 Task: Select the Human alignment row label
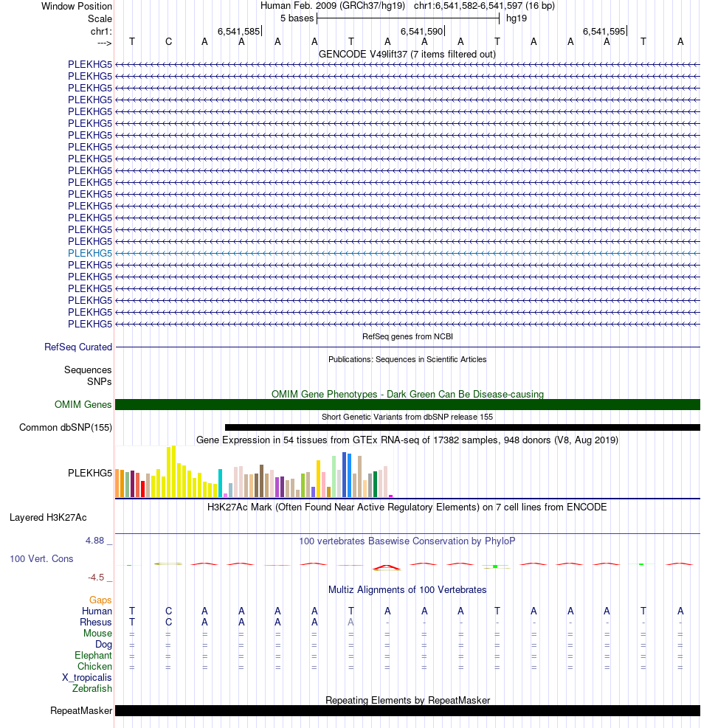[97, 611]
